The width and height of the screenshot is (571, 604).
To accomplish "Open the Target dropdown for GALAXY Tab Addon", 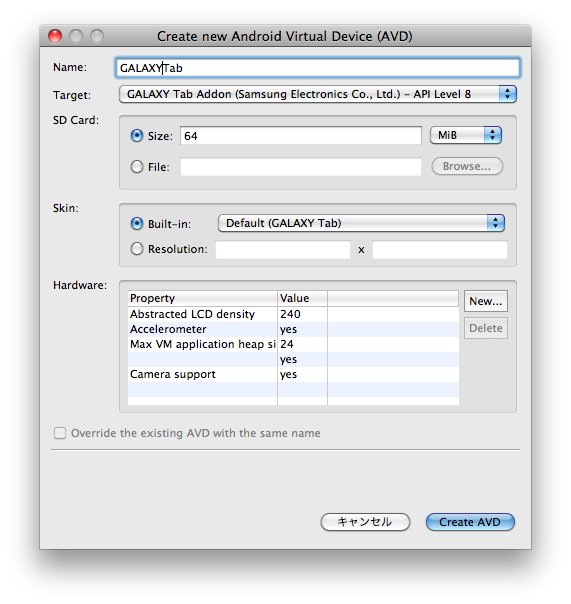I will tap(317, 94).
